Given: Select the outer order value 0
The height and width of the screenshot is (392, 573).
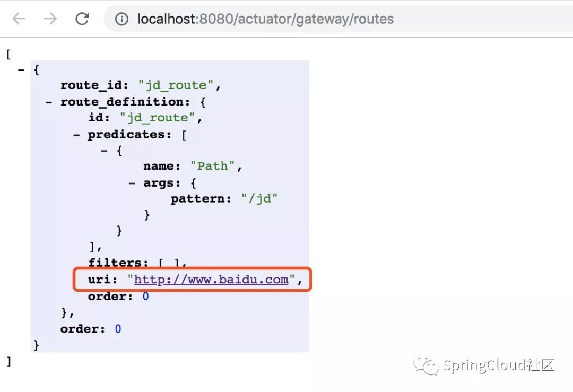Looking at the screenshot, I should (x=118, y=329).
